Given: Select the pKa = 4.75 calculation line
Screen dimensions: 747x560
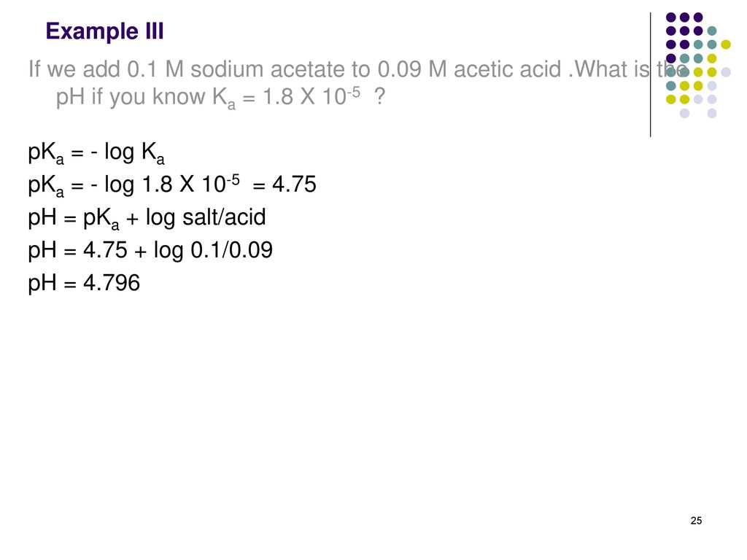Looking at the screenshot, I should point(172,184).
